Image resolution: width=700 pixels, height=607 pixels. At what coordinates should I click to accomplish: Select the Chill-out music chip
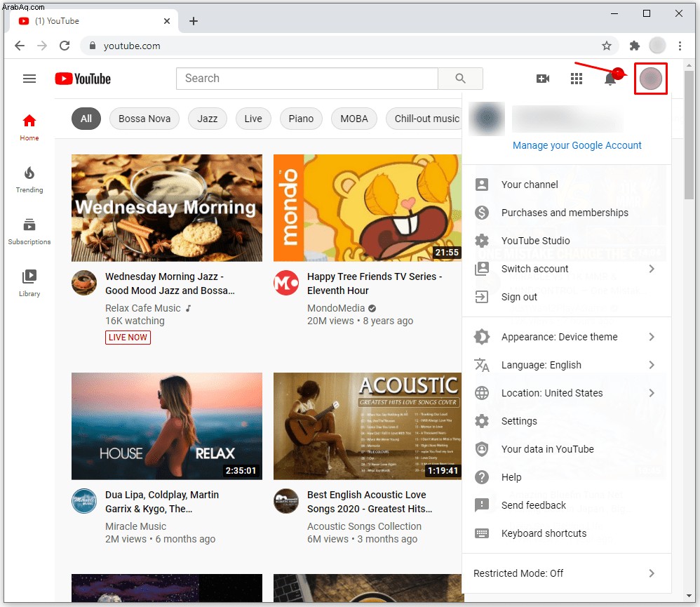pyautogui.click(x=424, y=119)
